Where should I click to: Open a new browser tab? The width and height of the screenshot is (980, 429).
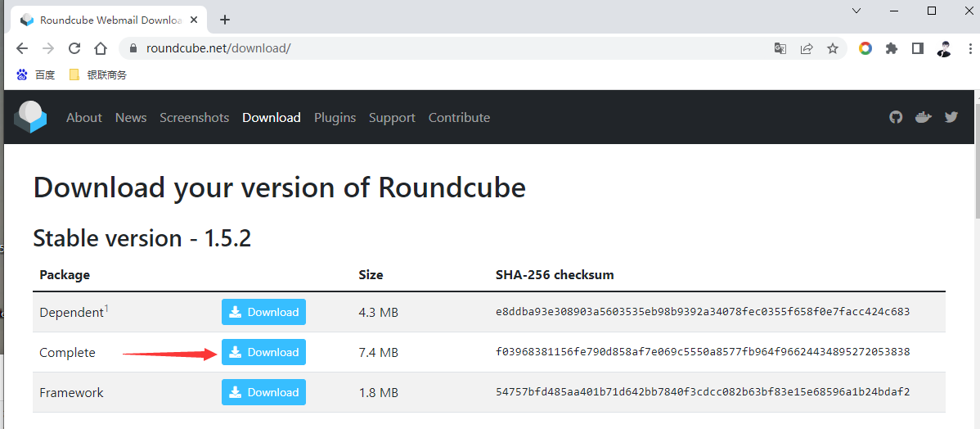coord(225,20)
